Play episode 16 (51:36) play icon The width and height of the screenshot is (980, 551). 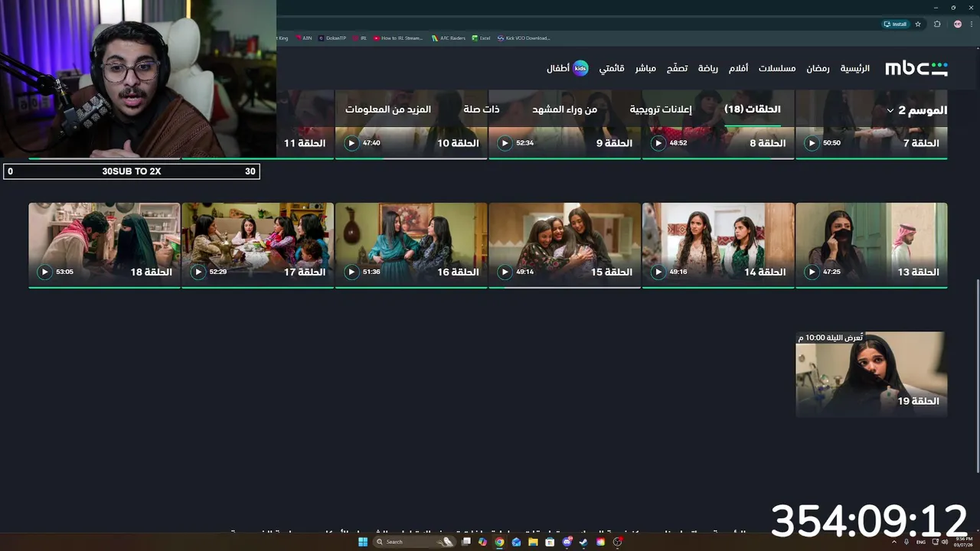[x=351, y=272]
